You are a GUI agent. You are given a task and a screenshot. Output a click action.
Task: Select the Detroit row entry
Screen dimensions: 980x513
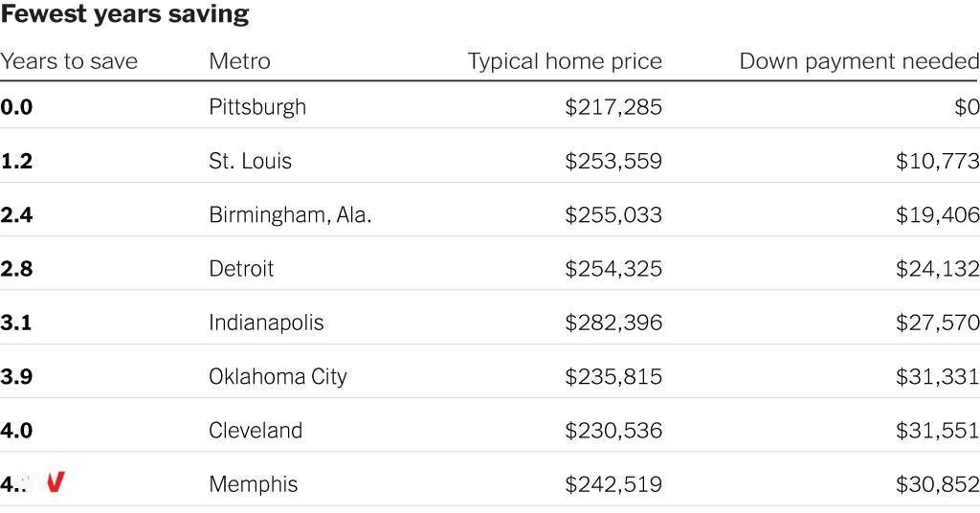(x=241, y=269)
